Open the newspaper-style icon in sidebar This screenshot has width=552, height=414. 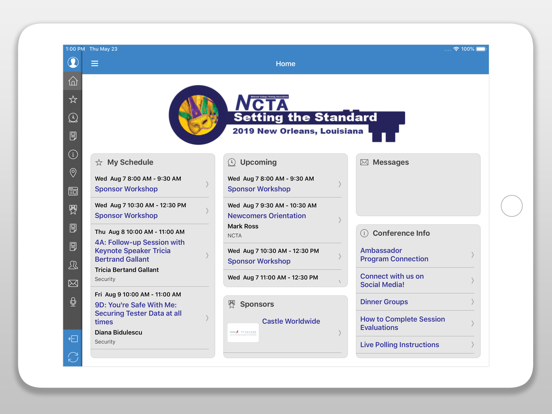click(73, 192)
